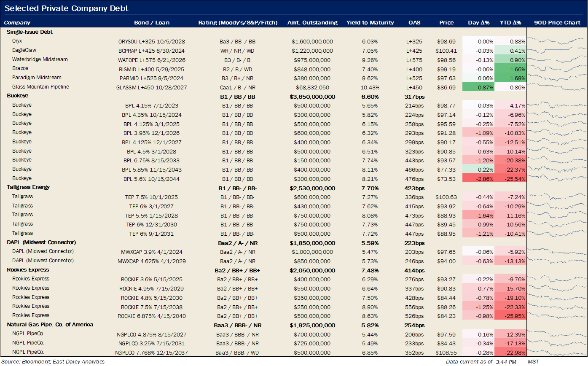Click NGPLCO 4.875% 8/15/2027 bond
Screen dimensions: 588x366
click(x=152, y=334)
